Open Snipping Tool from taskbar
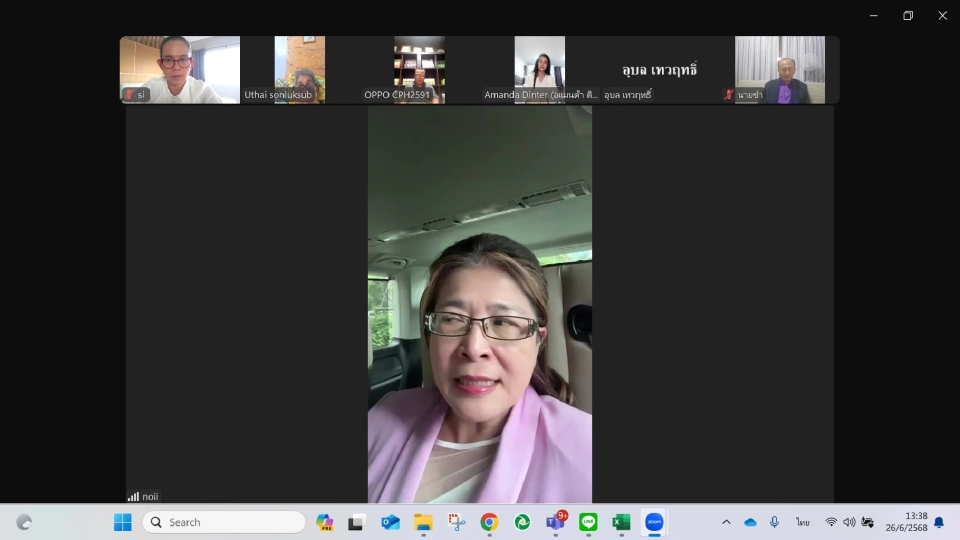The height and width of the screenshot is (540, 960). pyautogui.click(x=456, y=522)
